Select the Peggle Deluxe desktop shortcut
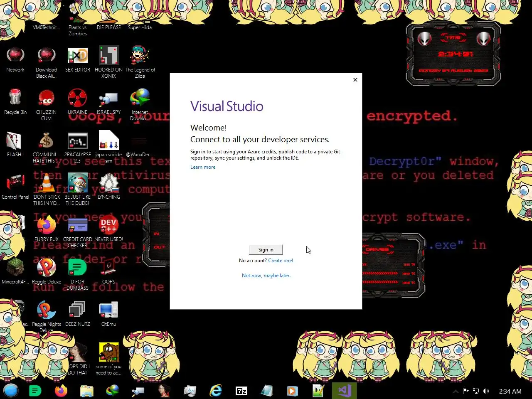This screenshot has width=532, height=399. (x=47, y=271)
